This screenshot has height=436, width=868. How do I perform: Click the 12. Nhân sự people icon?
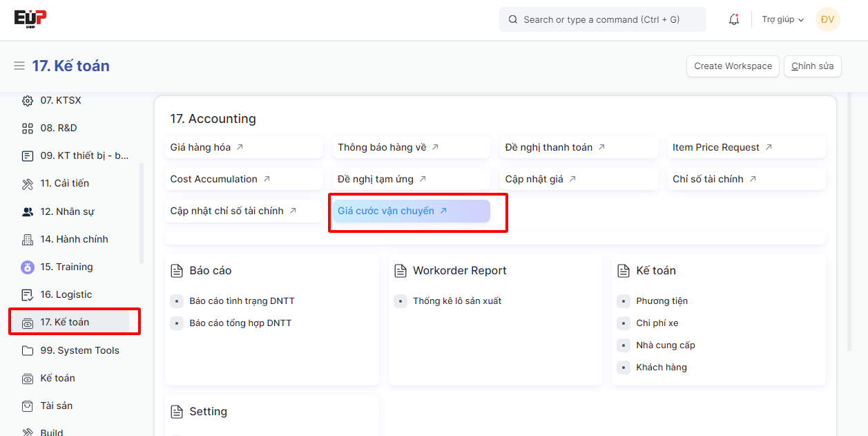tap(28, 212)
